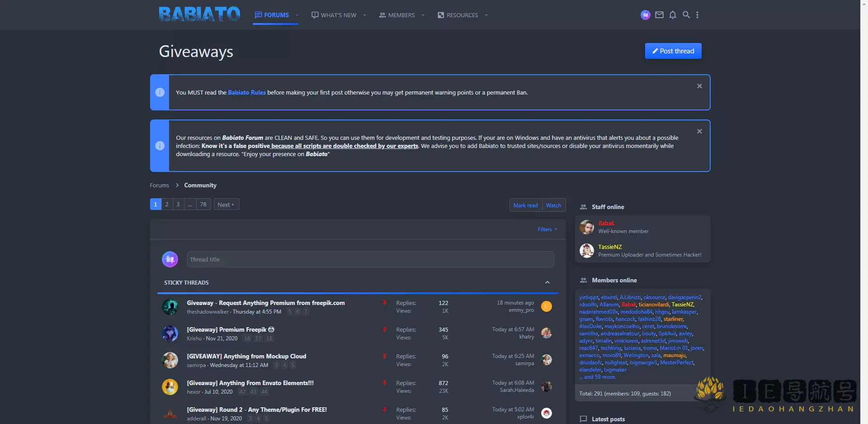Click the three-dot more options icon
This screenshot has height=424, width=868.
coord(697,15)
